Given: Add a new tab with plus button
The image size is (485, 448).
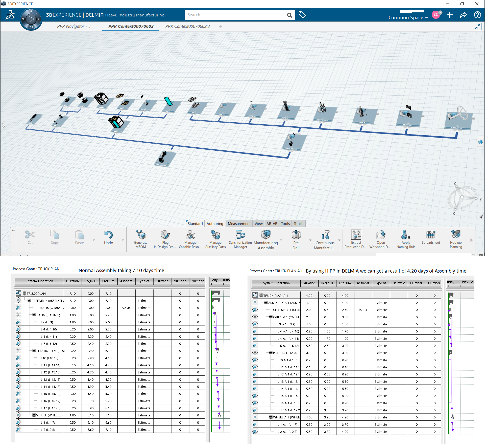Looking at the screenshot, I should [220, 26].
